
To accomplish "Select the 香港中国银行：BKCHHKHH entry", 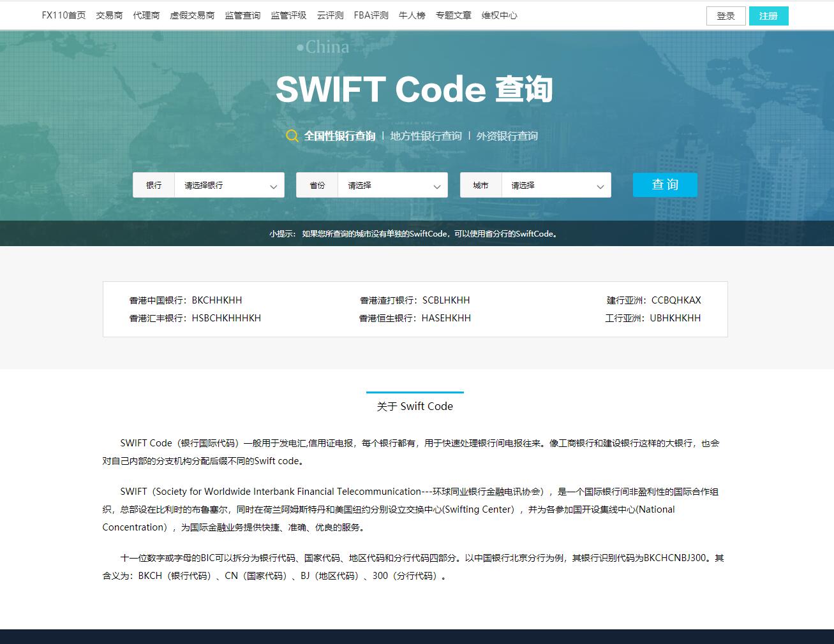I will (x=186, y=300).
